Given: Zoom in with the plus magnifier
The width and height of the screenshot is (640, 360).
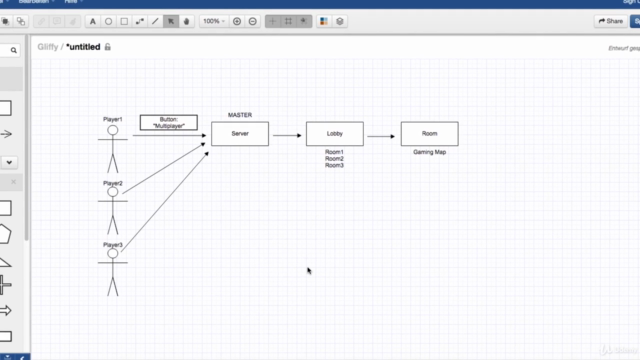Looking at the screenshot, I should point(237,21).
